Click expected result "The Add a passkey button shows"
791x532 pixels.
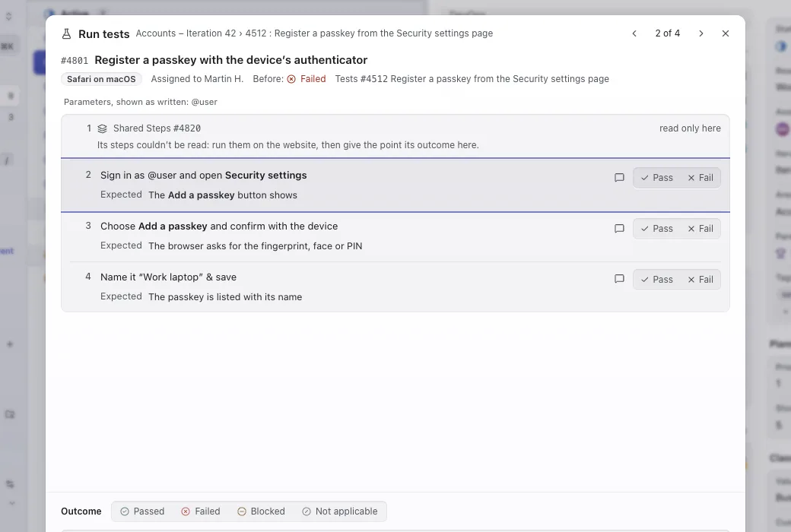pos(222,195)
